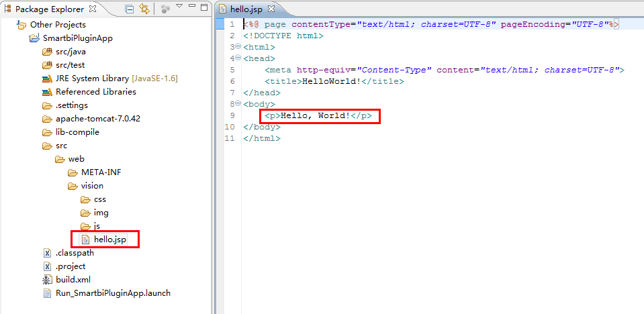
Task: Click the meta http-equiv line in the editor
Action: tap(445, 70)
